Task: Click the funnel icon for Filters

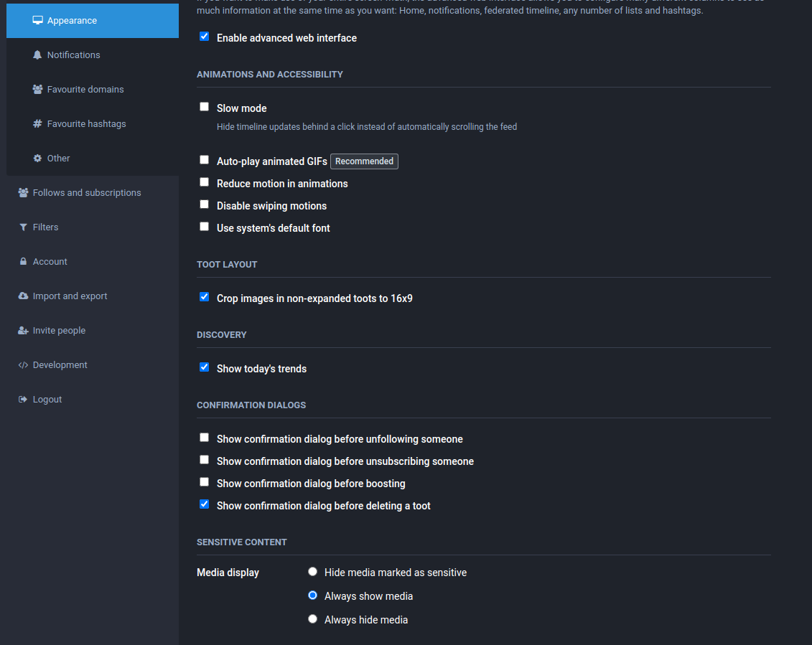Action: pyautogui.click(x=23, y=227)
